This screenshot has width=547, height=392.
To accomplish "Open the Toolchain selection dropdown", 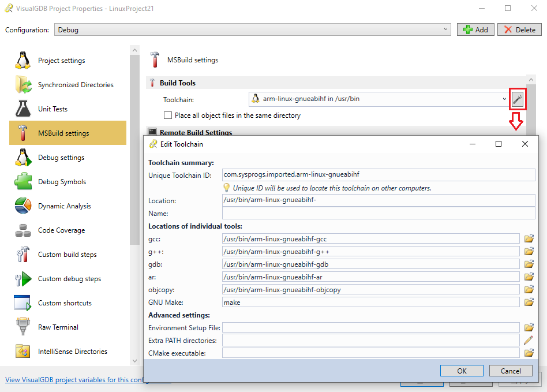I will click(379, 99).
